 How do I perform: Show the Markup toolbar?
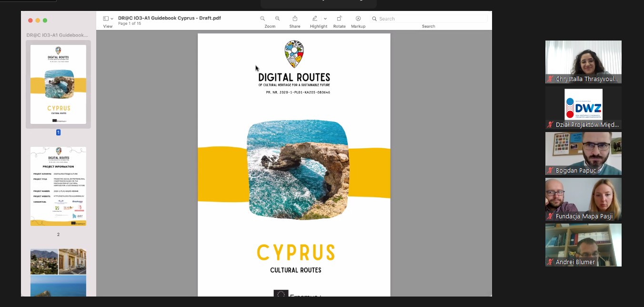click(x=358, y=19)
